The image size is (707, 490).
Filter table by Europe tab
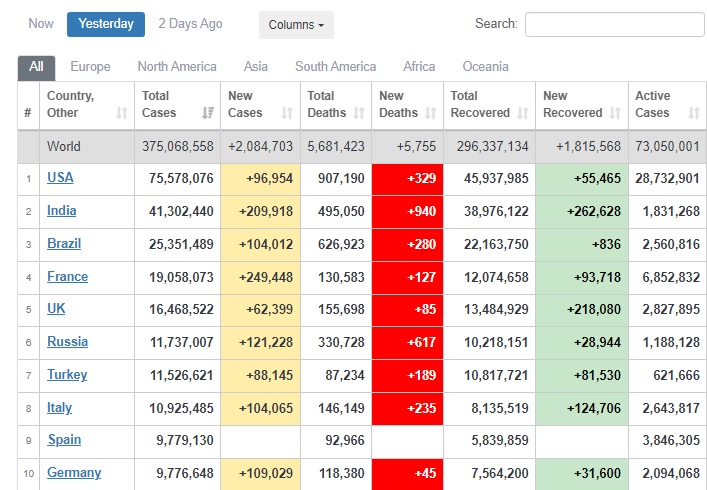(90, 67)
